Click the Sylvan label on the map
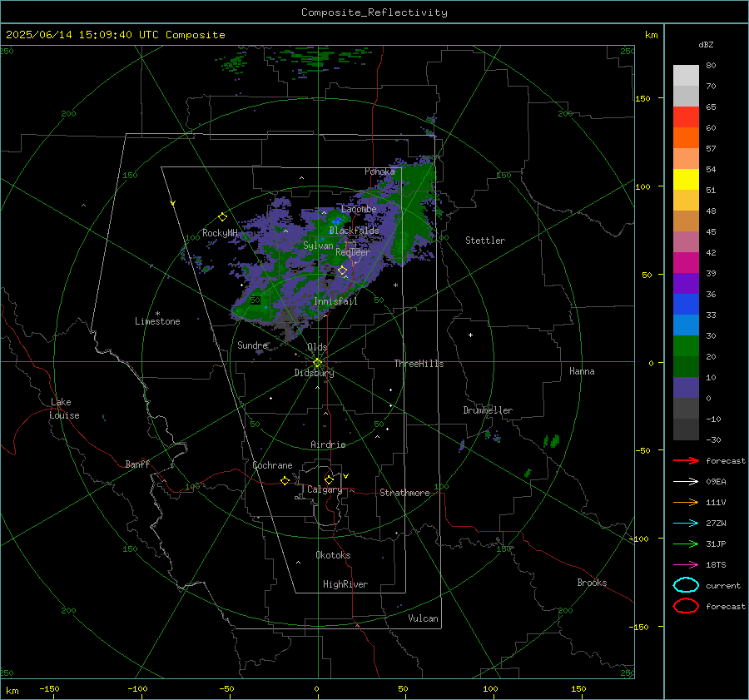749x700 pixels. pyautogui.click(x=318, y=246)
